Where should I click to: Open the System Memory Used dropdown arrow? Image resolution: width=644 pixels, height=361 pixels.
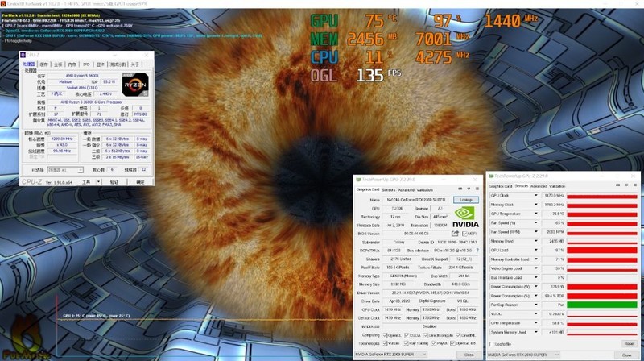coord(535,332)
